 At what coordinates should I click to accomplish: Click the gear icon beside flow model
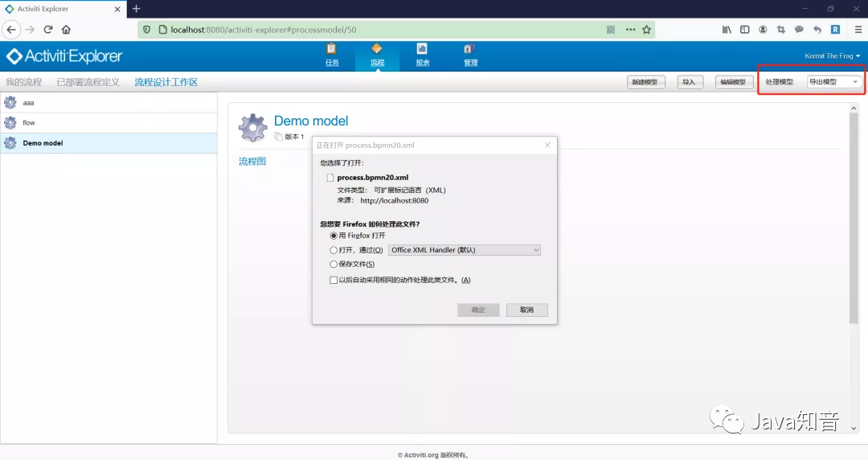[x=10, y=122]
